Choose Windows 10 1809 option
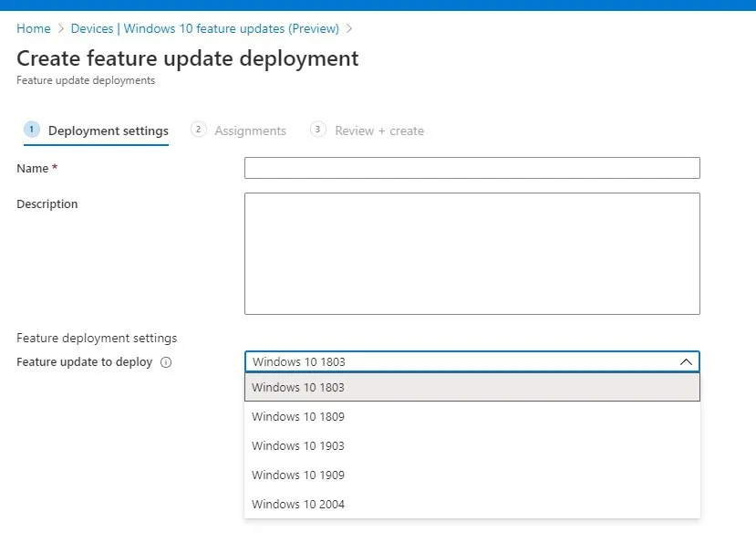 pos(472,416)
